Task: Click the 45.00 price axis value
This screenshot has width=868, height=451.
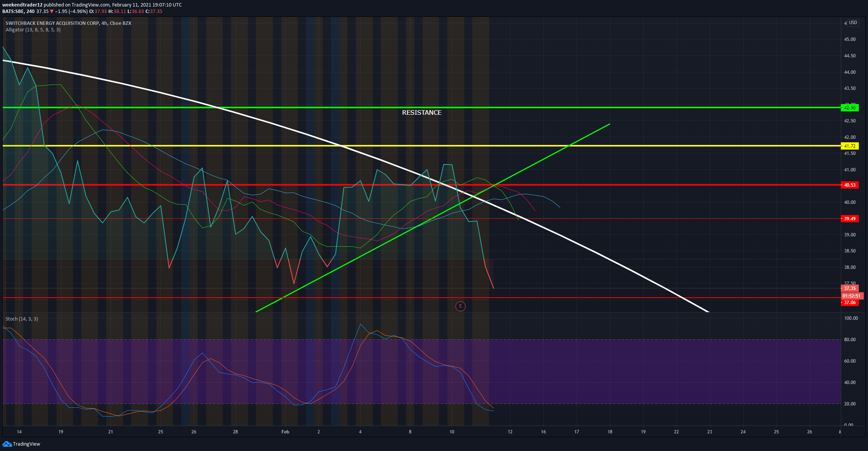Action: pyautogui.click(x=850, y=39)
